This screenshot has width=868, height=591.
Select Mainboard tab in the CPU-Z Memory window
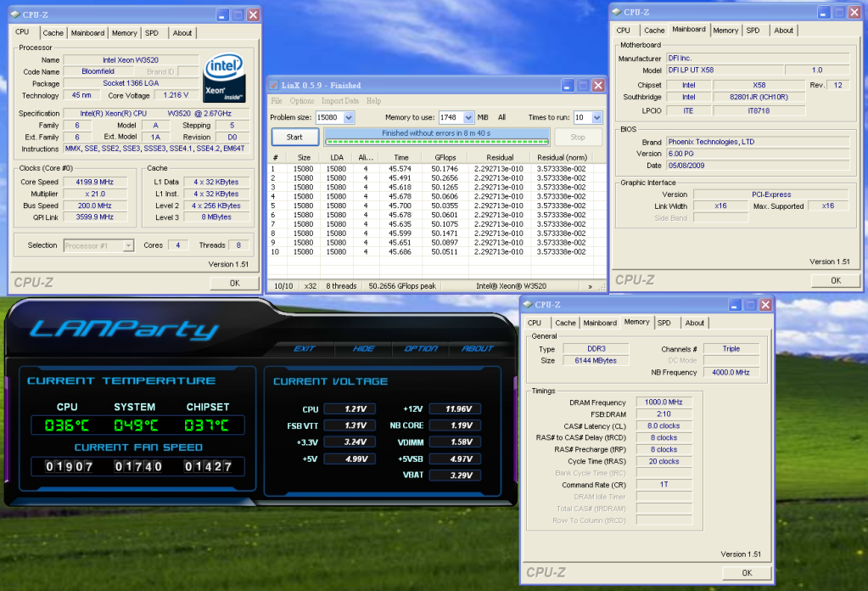click(600, 323)
